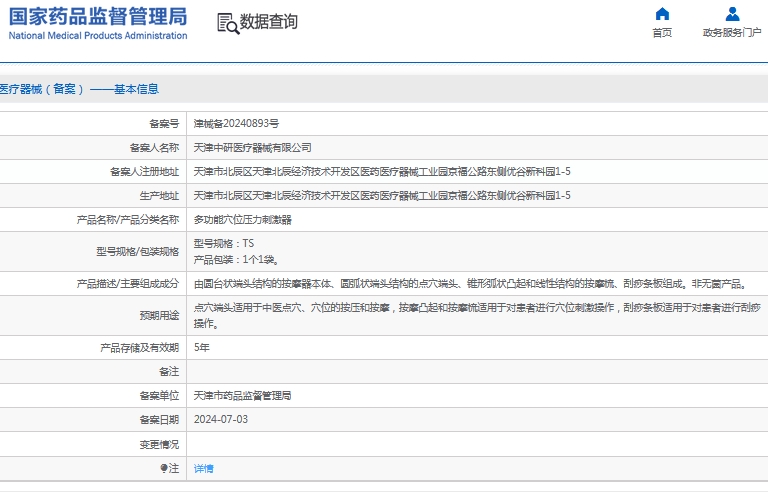Viewport: 768px width, 492px height.
Task: Click the company name 天津中研医疗器械有限公司
Action: tap(252, 148)
